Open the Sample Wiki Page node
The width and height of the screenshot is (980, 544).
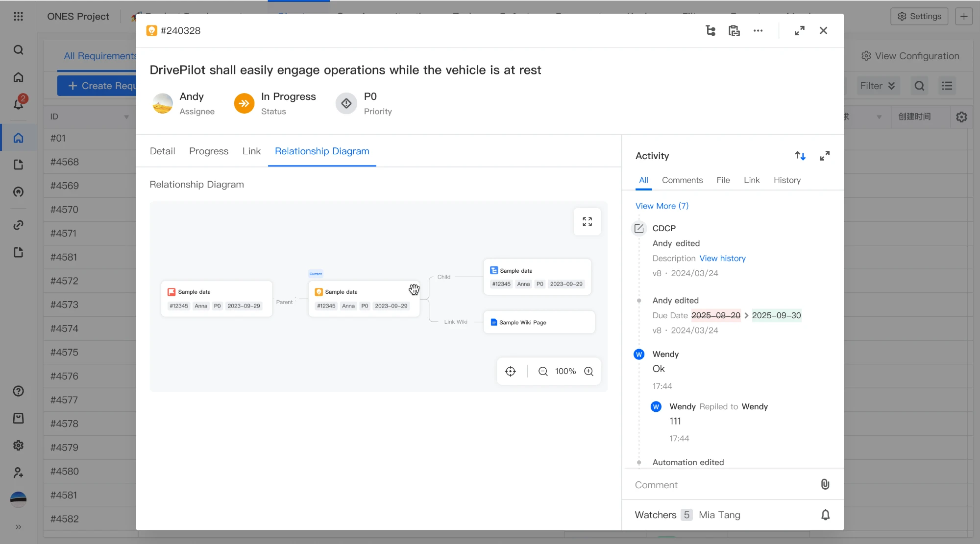coord(539,322)
